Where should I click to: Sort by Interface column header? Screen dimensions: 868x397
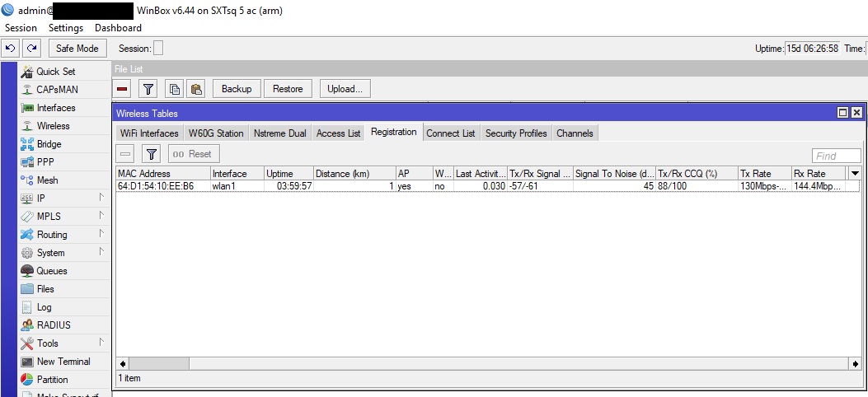click(x=237, y=174)
